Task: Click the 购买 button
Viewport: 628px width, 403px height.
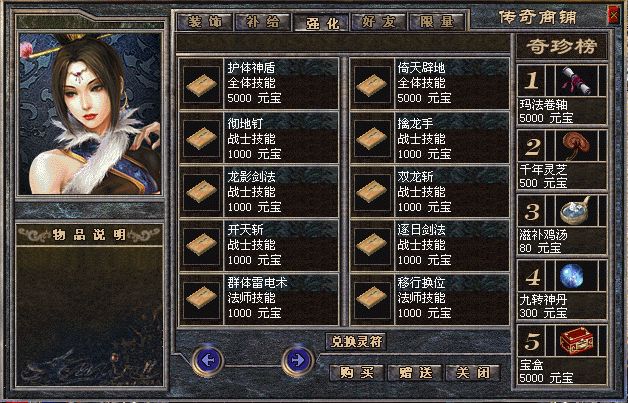Action: [356, 373]
